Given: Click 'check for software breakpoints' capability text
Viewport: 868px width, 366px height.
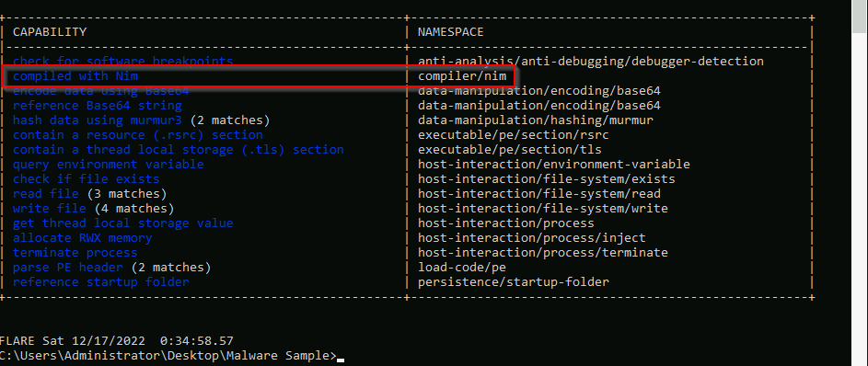Looking at the screenshot, I should pyautogui.click(x=123, y=61).
